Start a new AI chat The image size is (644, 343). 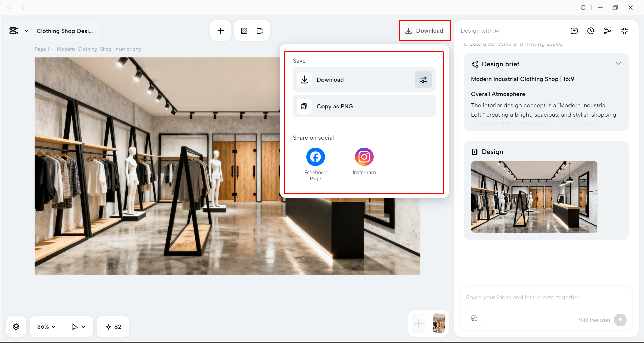tap(574, 31)
